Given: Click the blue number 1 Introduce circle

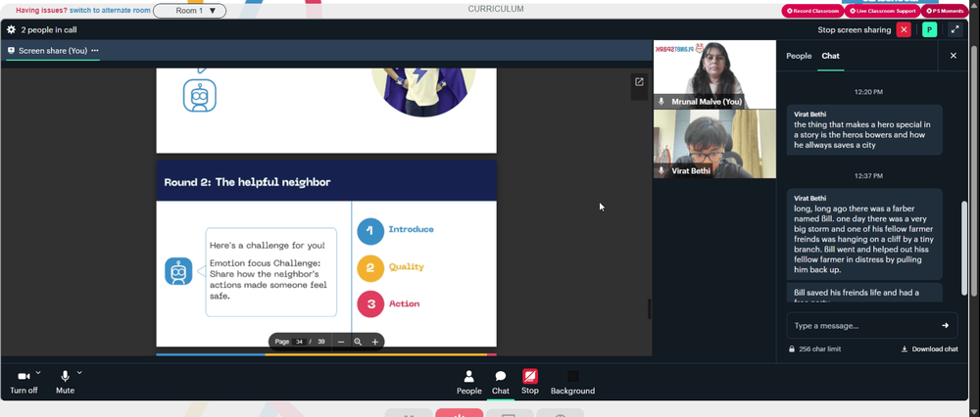Looking at the screenshot, I should point(370,231).
